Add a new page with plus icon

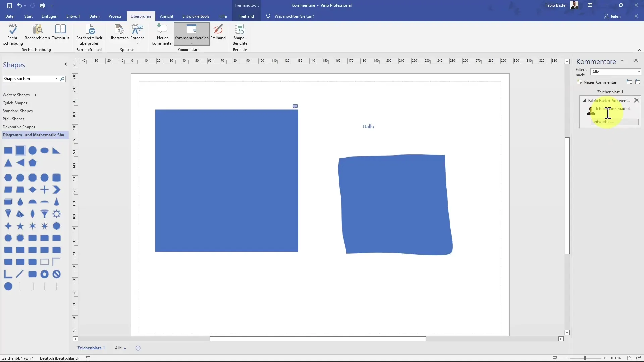[x=138, y=348]
